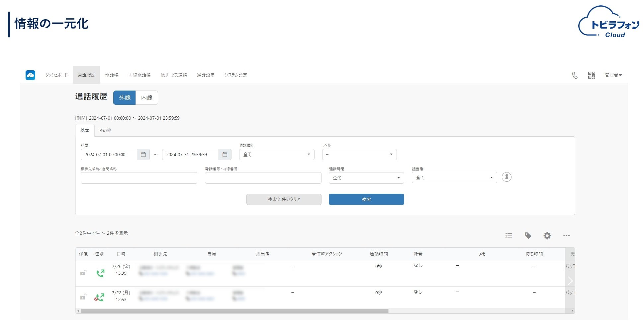Open the 管理者 user menu
Screen dimensions: 644x333
pos(613,75)
